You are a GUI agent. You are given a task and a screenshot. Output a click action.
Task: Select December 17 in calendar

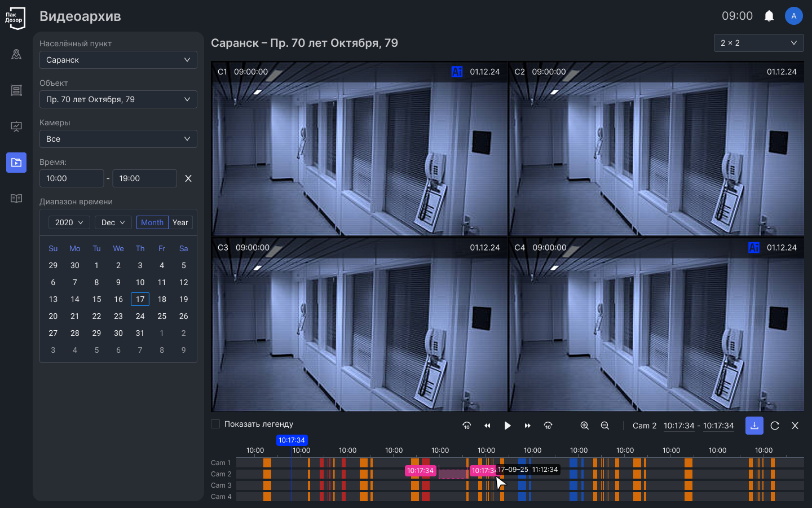(140, 299)
